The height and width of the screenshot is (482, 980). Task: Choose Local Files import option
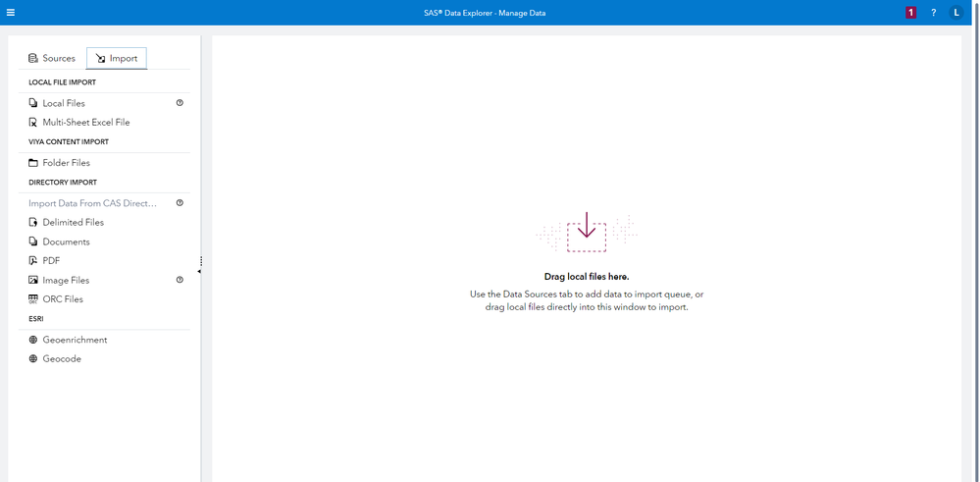[64, 103]
